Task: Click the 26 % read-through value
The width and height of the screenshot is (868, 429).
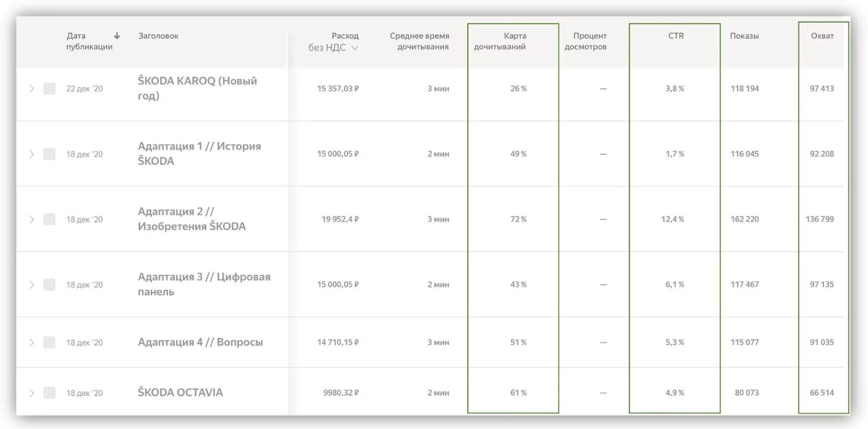Action: 519,89
